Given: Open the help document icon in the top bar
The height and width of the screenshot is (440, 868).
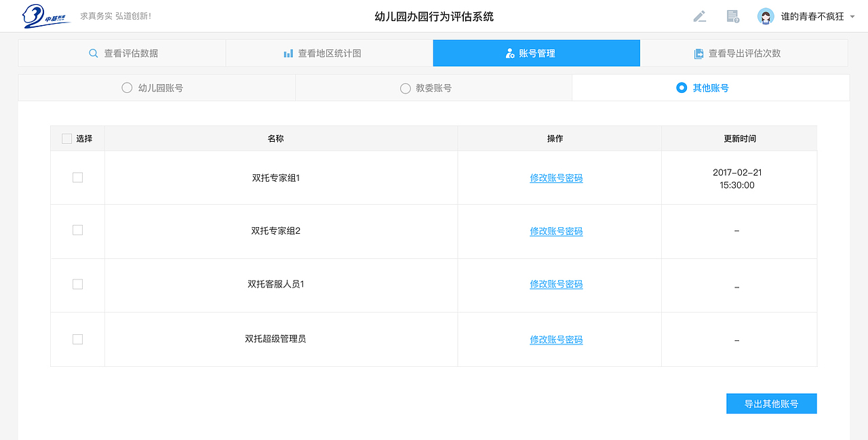Looking at the screenshot, I should pyautogui.click(x=731, y=16).
